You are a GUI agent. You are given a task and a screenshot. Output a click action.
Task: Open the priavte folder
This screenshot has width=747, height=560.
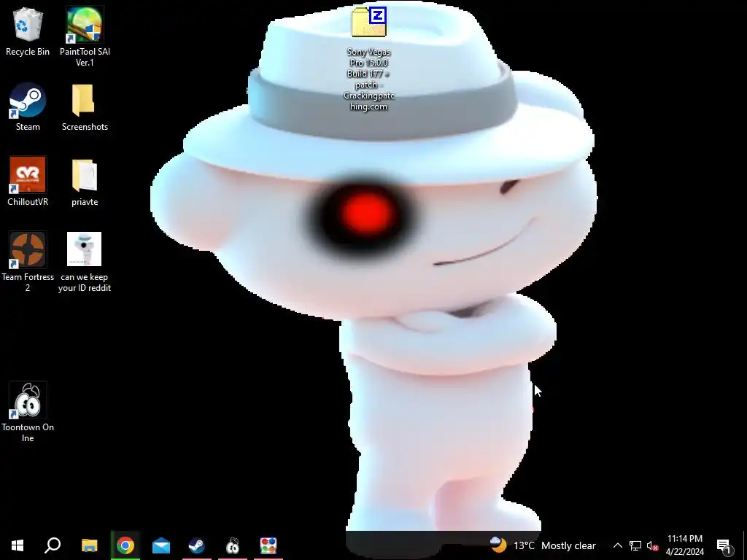tap(85, 182)
